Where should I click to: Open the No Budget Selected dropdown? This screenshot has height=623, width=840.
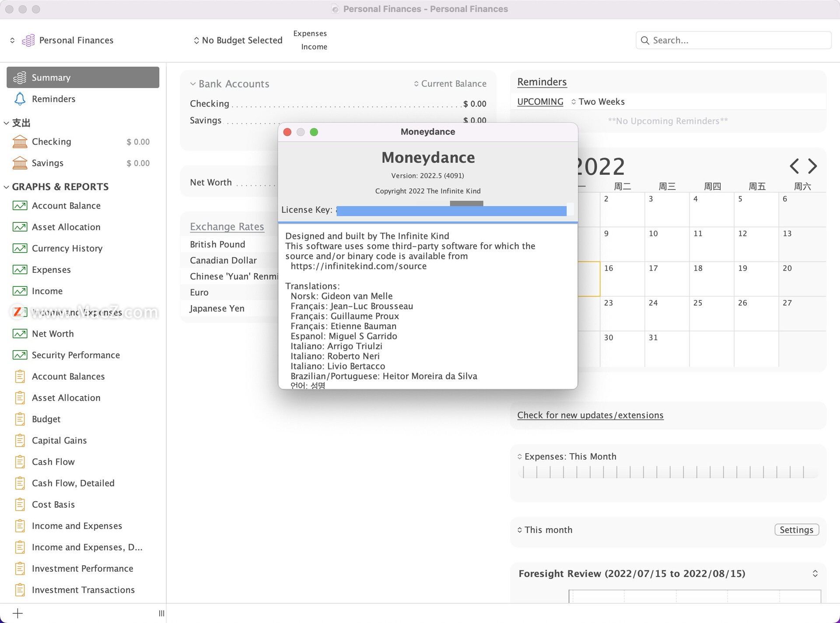[238, 40]
